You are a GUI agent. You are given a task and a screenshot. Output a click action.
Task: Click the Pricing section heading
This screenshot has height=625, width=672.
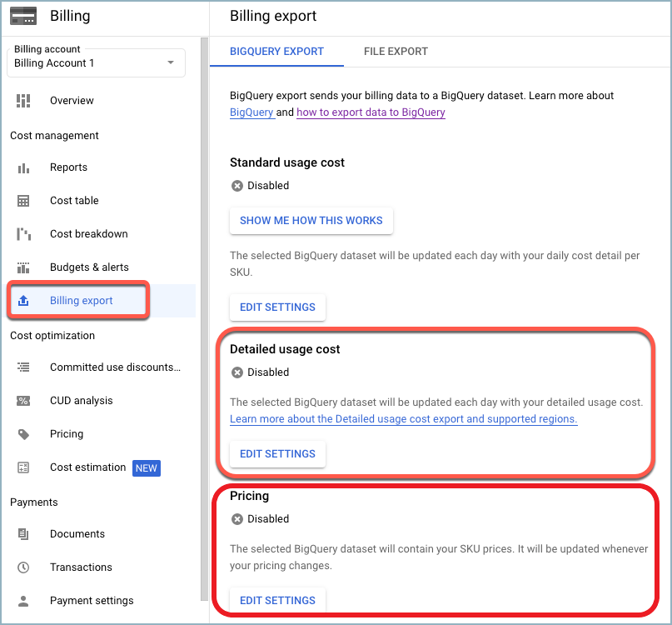coord(250,496)
